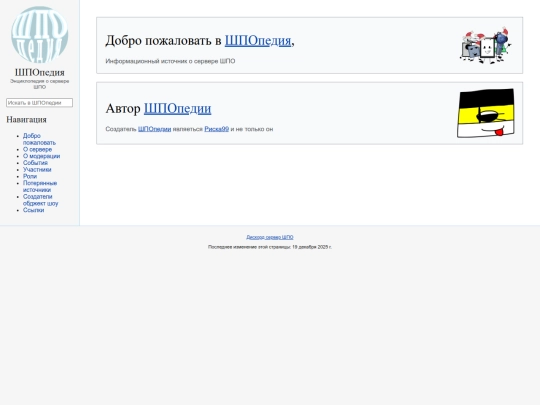540x405 pixels.
Task: Click the text Информационный источник о сервере ШПО
Action: click(x=170, y=61)
